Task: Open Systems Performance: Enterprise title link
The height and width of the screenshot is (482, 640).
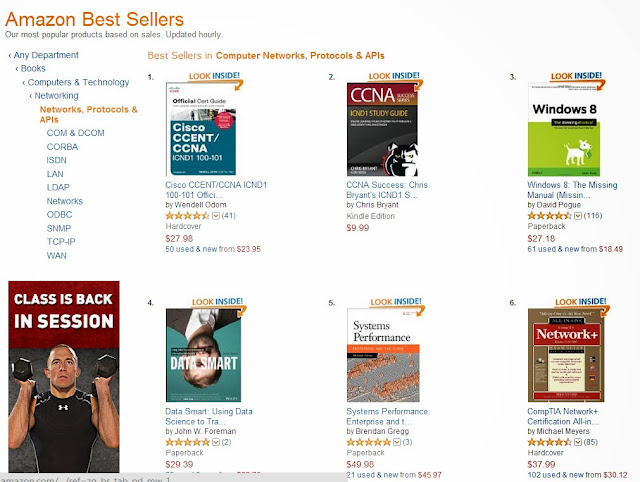Action: pos(388,416)
